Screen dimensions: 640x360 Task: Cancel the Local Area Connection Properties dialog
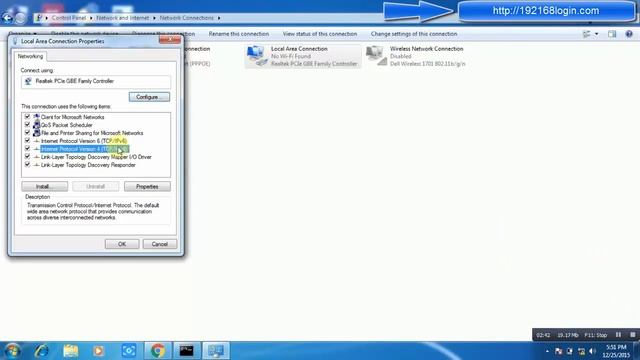pyautogui.click(x=160, y=244)
